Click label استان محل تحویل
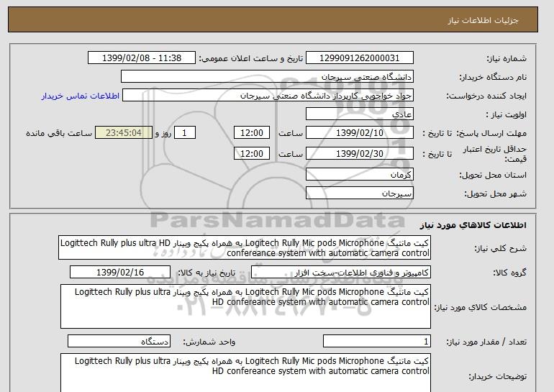Screen dimensions: 554x392 pyautogui.click(x=493, y=175)
